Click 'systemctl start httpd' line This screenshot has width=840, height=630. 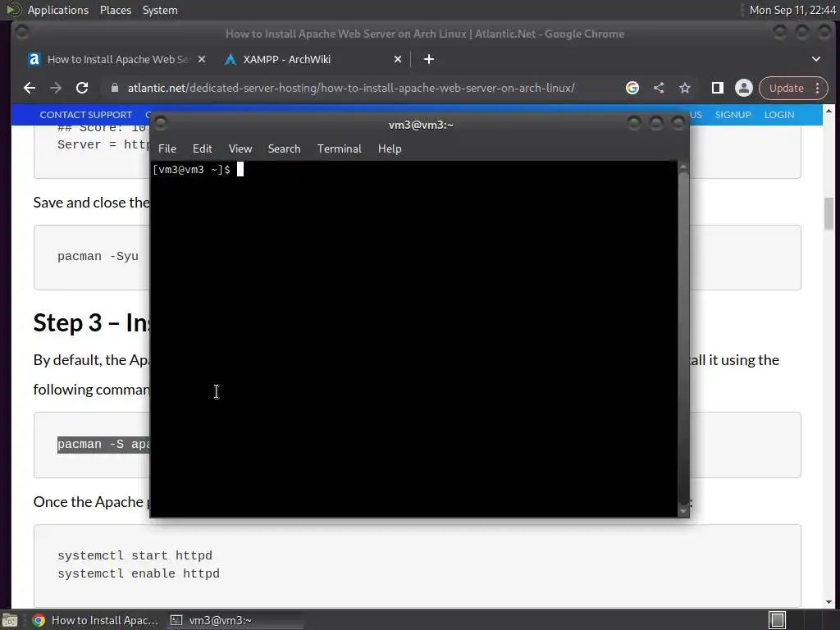pos(135,555)
